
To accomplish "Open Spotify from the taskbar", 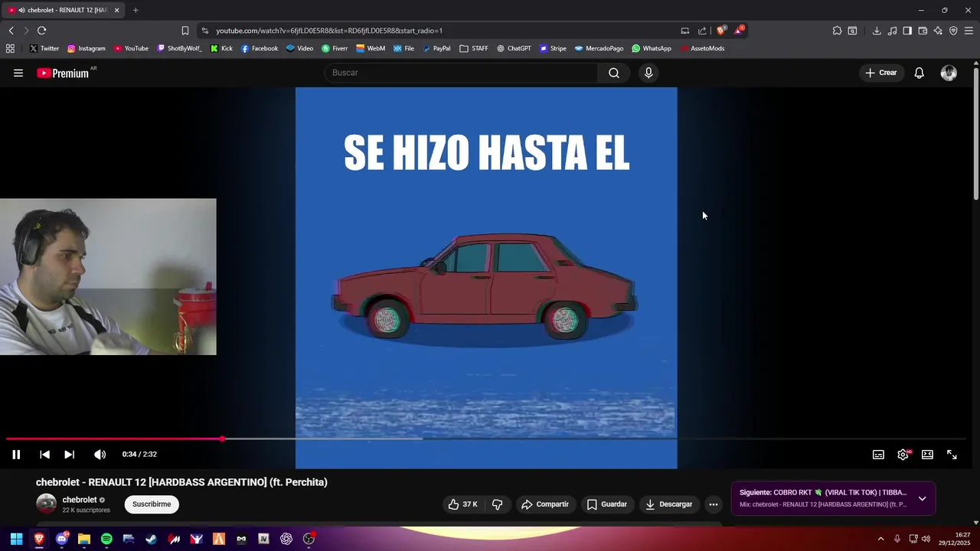I will 106,539.
